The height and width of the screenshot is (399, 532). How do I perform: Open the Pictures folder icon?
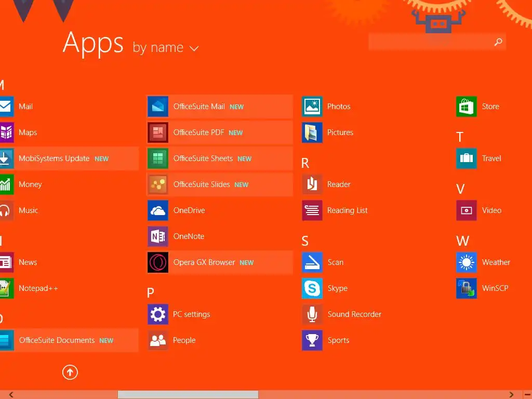pyautogui.click(x=312, y=132)
